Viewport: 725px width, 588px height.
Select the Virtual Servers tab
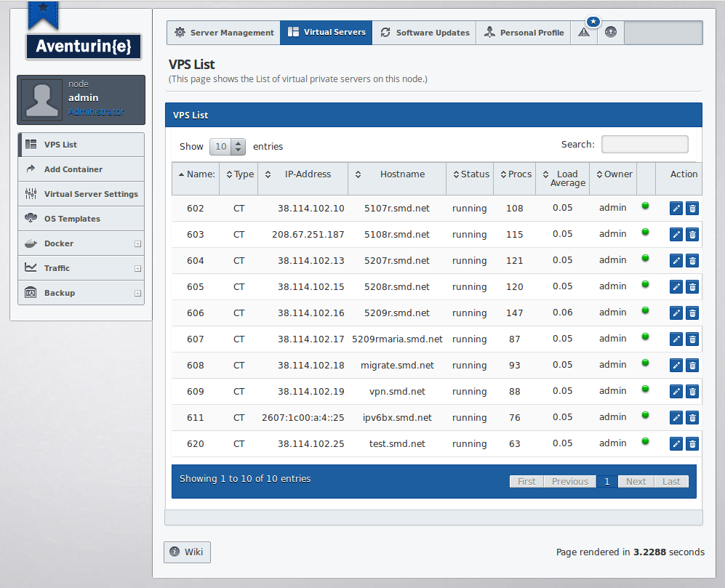[x=327, y=33]
